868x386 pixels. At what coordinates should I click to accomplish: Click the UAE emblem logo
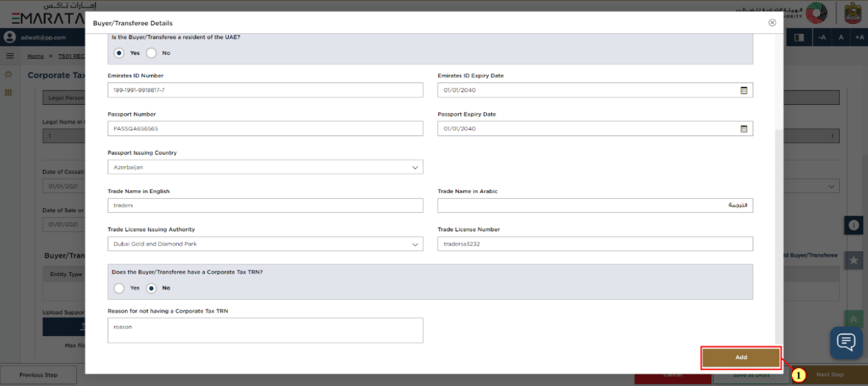(853, 13)
